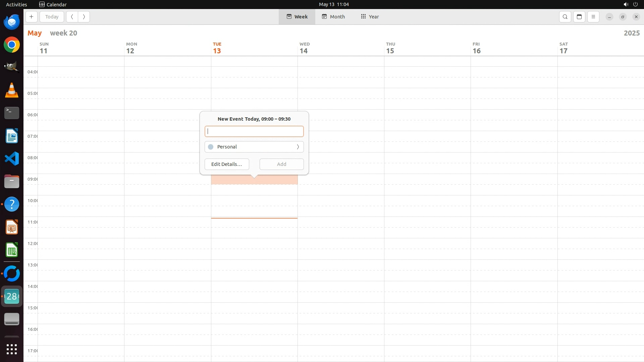Image resolution: width=644 pixels, height=362 pixels.
Task: Open LibreOffice Calc from the dock
Action: (12, 250)
